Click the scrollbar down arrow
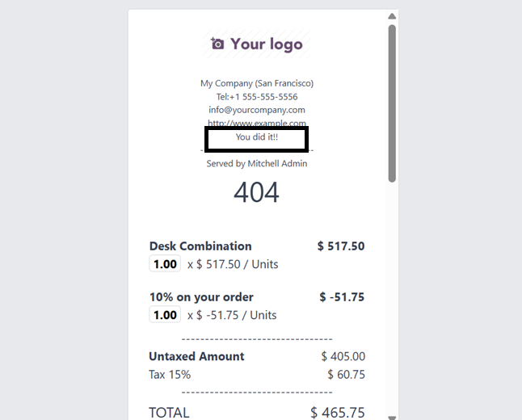Image resolution: width=522 pixels, height=420 pixels. (392, 418)
